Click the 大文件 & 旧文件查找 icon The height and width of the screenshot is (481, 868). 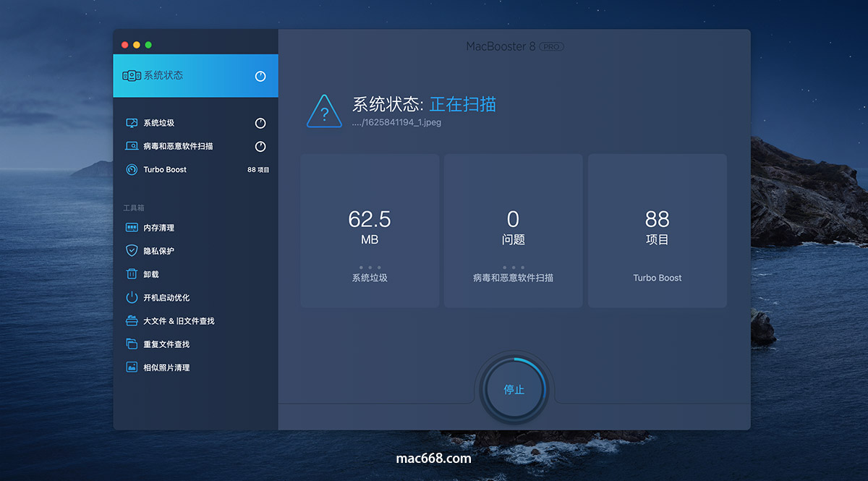(132, 320)
